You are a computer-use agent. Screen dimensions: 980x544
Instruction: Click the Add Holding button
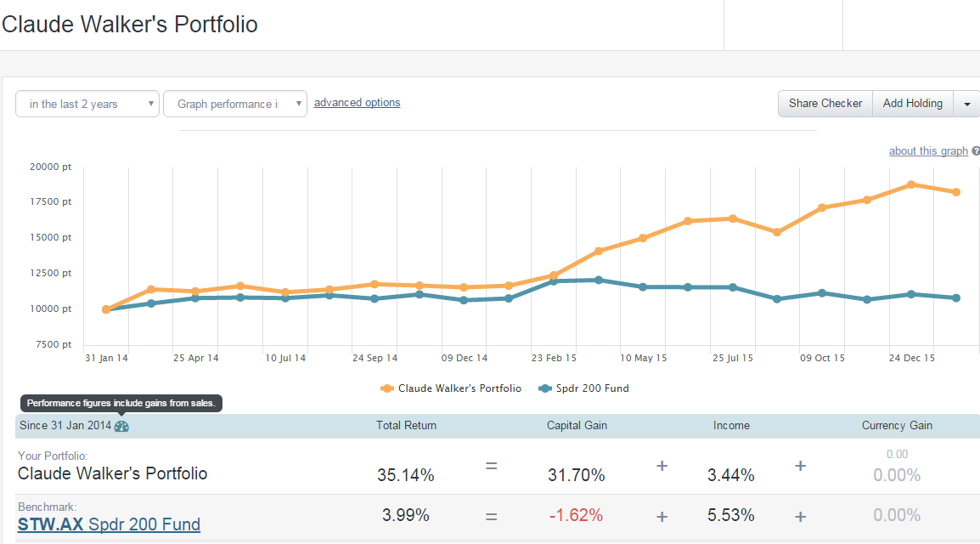tap(912, 104)
